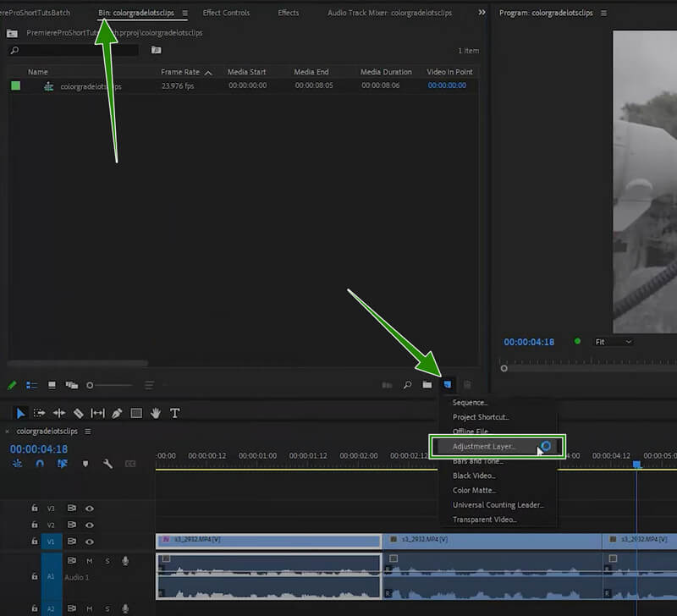The image size is (677, 616).
Task: Select the Selection tool arrow
Action: tap(21, 413)
